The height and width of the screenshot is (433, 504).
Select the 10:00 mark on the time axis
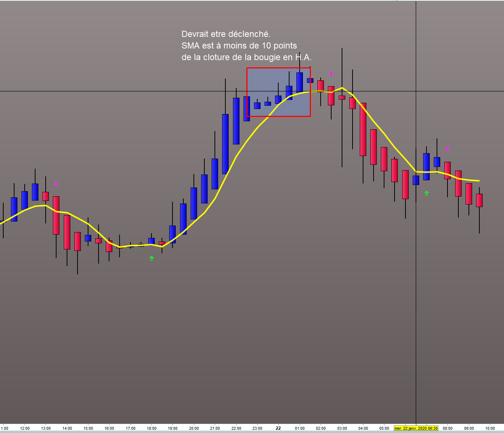pos(490,428)
